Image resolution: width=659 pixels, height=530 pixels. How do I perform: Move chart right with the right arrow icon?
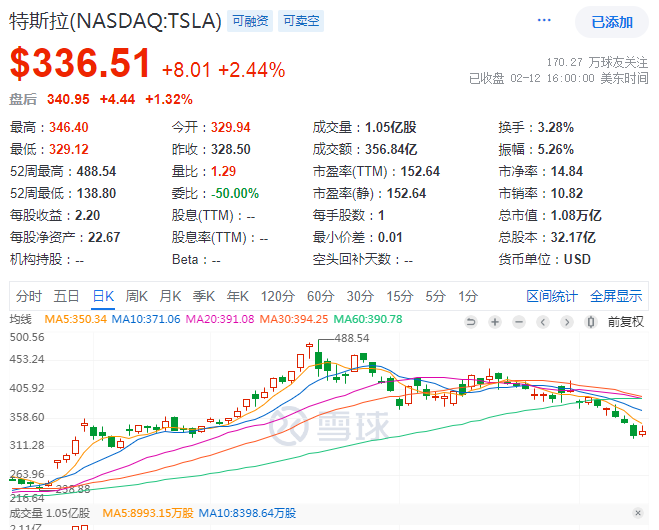point(567,322)
